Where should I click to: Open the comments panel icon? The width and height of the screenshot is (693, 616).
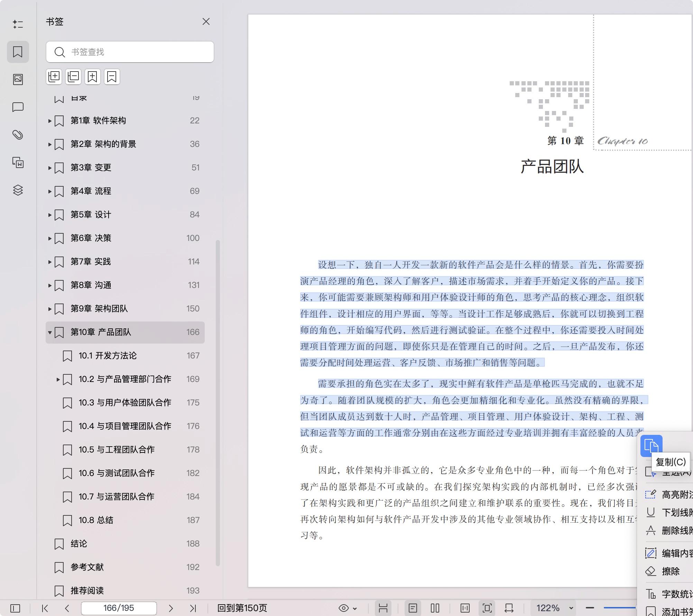(18, 107)
